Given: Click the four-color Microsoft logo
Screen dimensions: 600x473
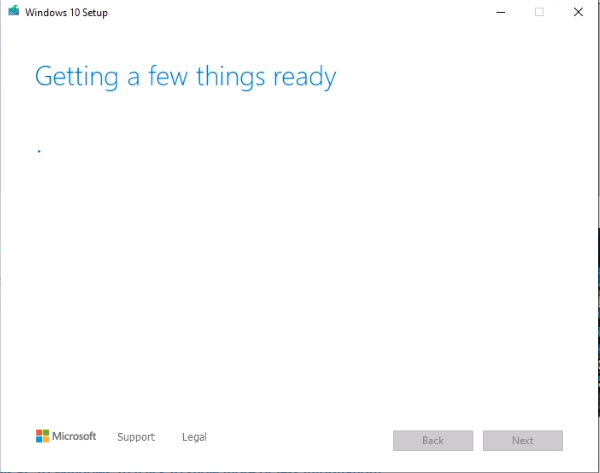Looking at the screenshot, I should (42, 436).
